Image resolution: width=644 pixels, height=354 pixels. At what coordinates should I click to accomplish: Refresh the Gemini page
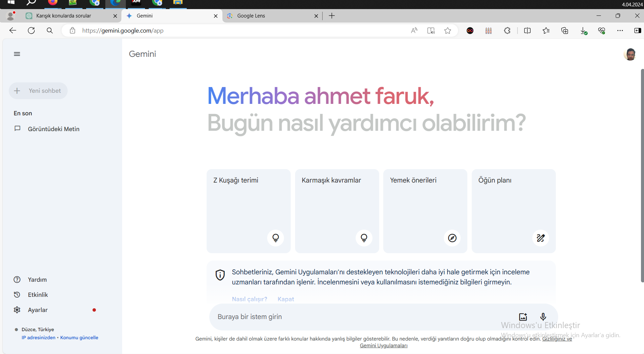click(31, 31)
